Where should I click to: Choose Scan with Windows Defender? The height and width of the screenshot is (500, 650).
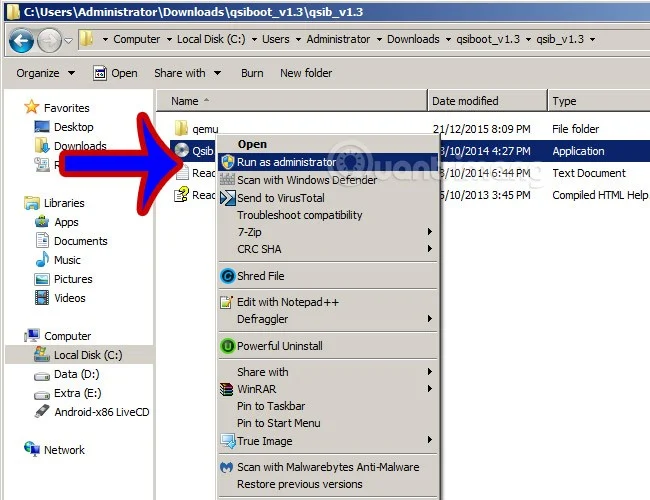(x=327, y=180)
